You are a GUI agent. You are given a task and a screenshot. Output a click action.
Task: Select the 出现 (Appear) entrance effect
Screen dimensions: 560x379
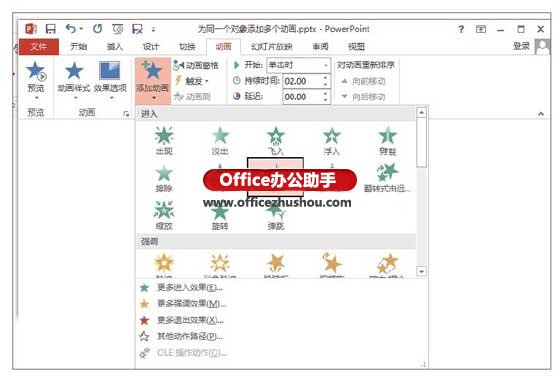[x=164, y=141]
